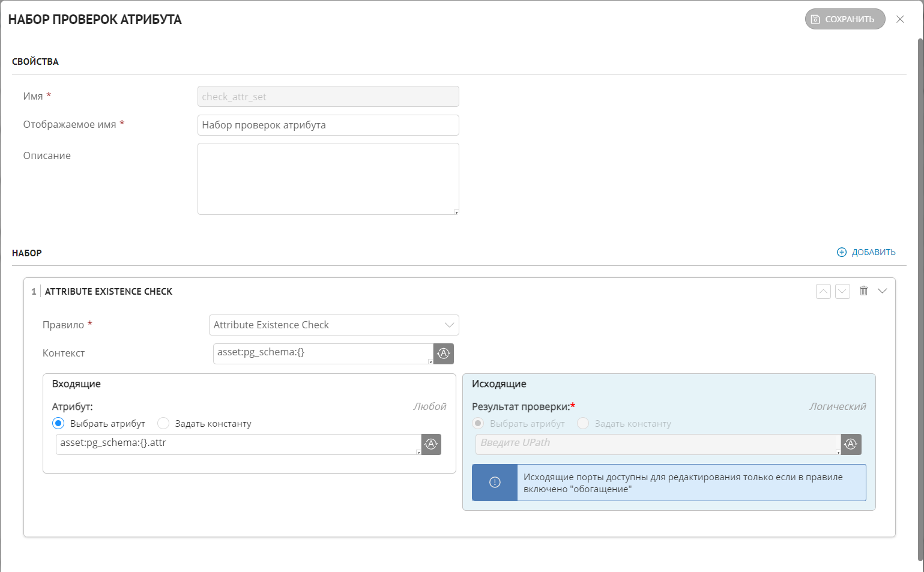Move rule down with the down arrow

pyautogui.click(x=842, y=292)
